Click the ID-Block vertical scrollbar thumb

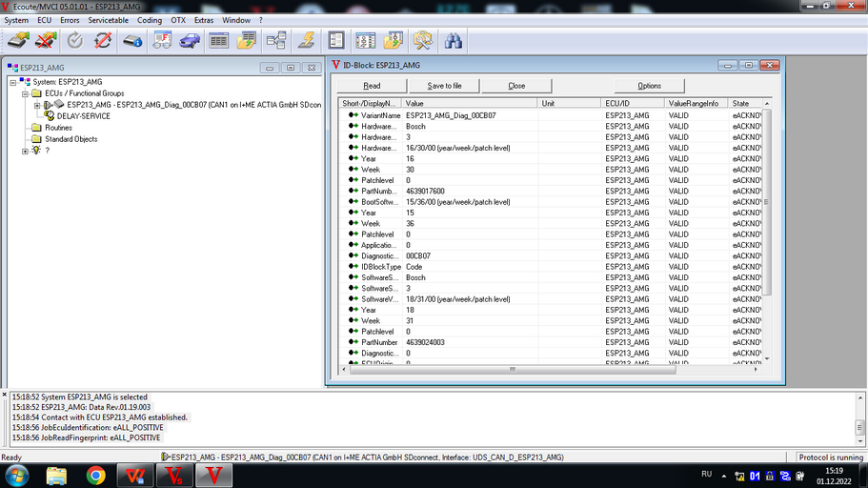[767, 202]
